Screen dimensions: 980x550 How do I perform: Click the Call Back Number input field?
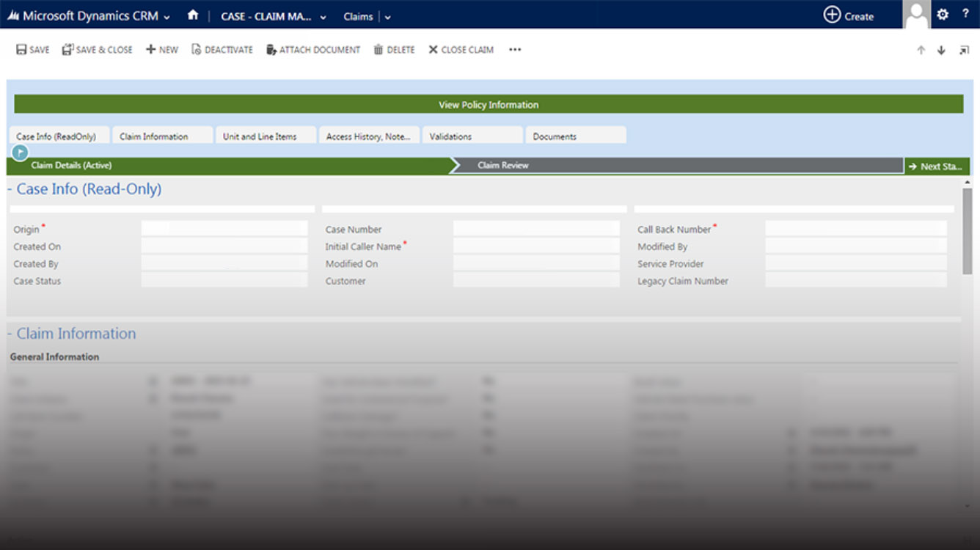[x=855, y=229]
